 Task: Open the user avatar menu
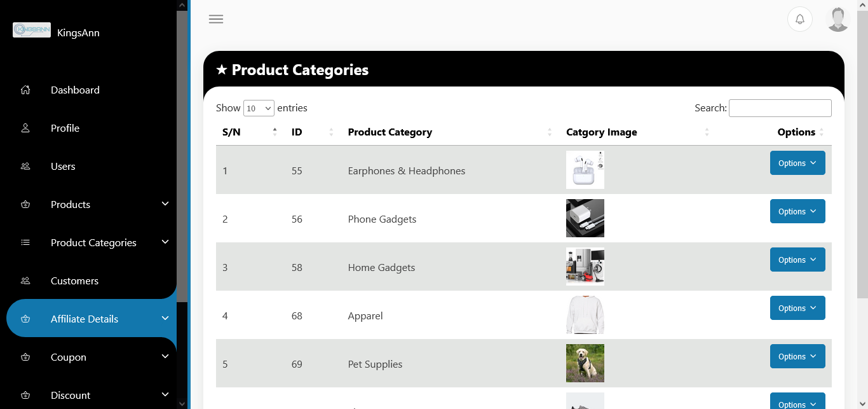[838, 19]
